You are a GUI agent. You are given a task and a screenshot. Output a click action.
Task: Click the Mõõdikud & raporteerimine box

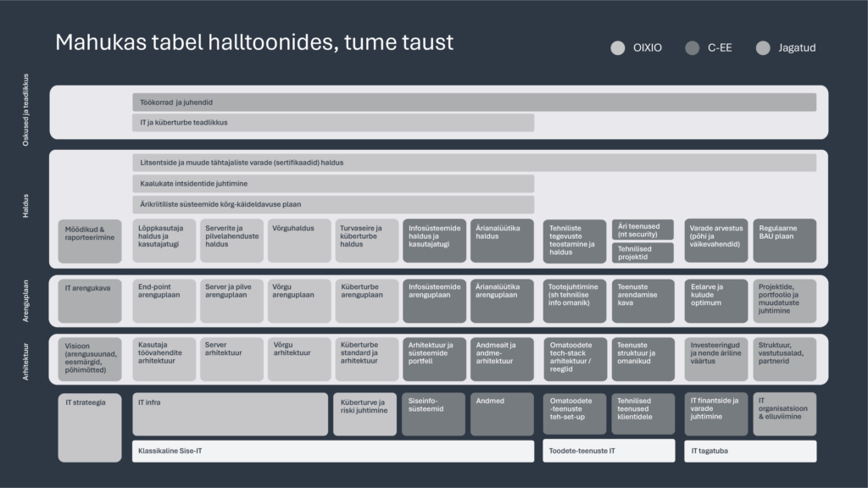pyautogui.click(x=90, y=241)
